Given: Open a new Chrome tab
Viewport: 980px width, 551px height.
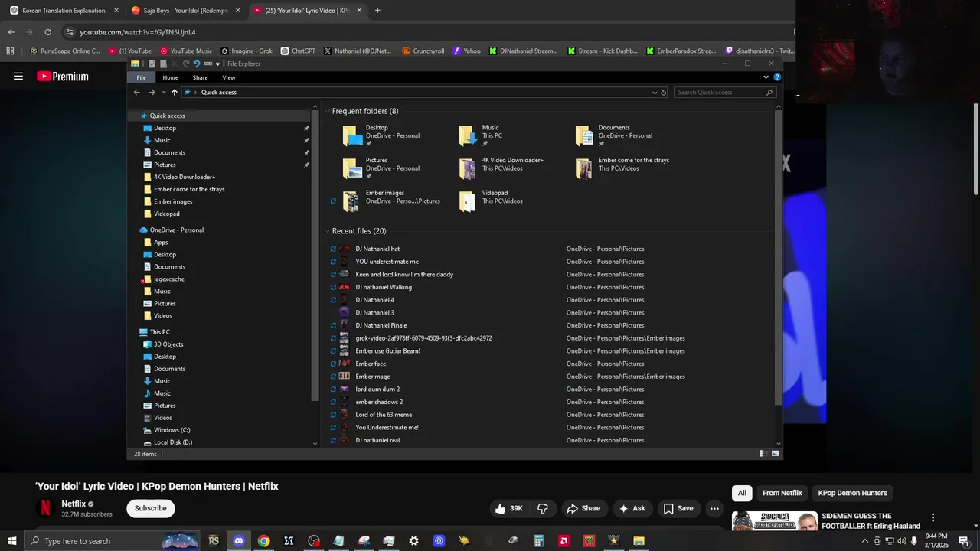Looking at the screenshot, I should (377, 11).
